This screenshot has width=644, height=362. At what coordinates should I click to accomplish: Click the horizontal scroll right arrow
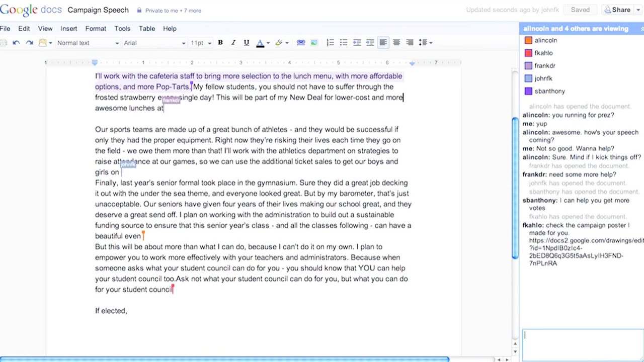click(x=507, y=359)
